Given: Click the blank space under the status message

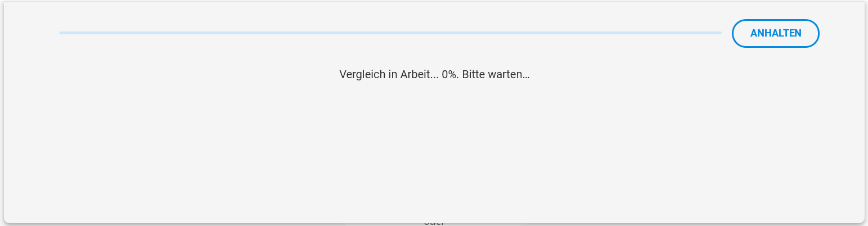Looking at the screenshot, I should (x=434, y=146).
